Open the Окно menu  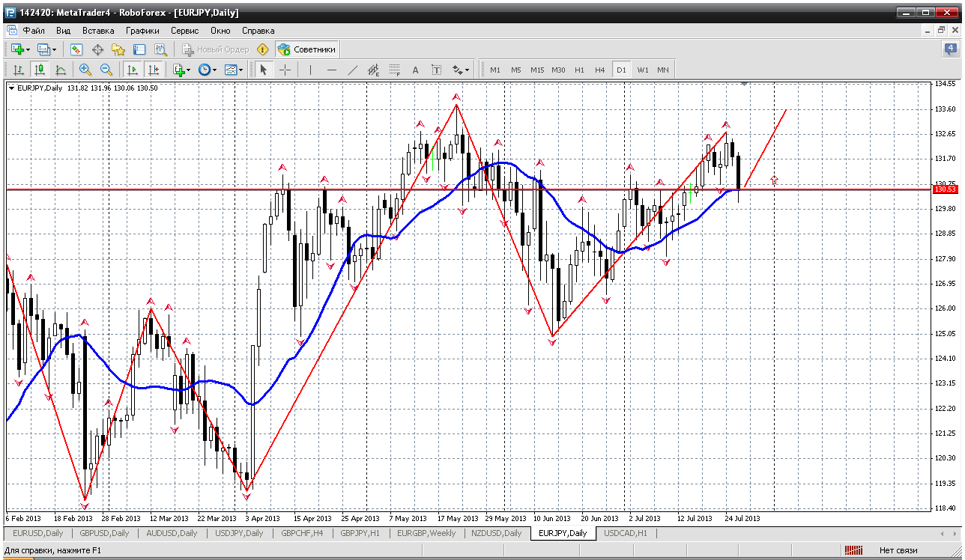pyautogui.click(x=220, y=31)
